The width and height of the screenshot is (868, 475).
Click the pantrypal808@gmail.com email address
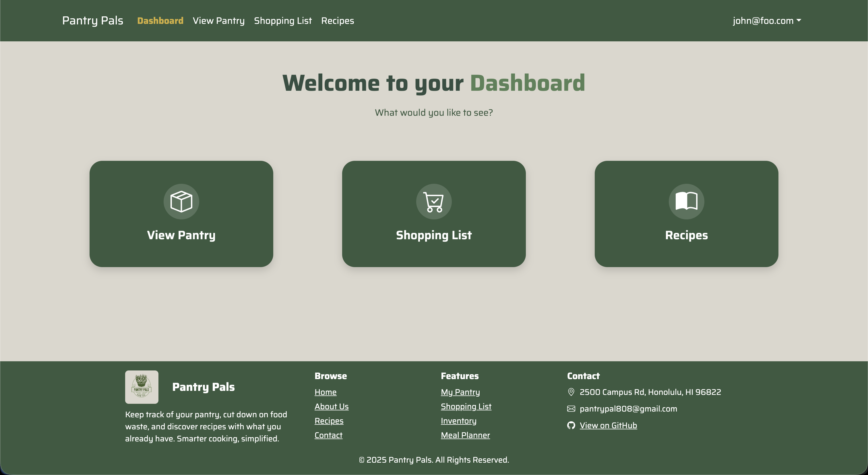pos(628,409)
